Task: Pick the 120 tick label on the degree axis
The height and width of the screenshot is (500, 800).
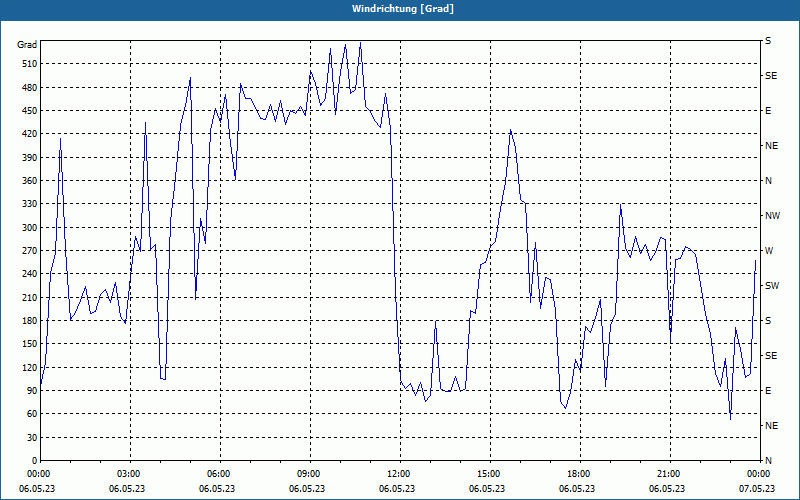Action: (x=30, y=367)
